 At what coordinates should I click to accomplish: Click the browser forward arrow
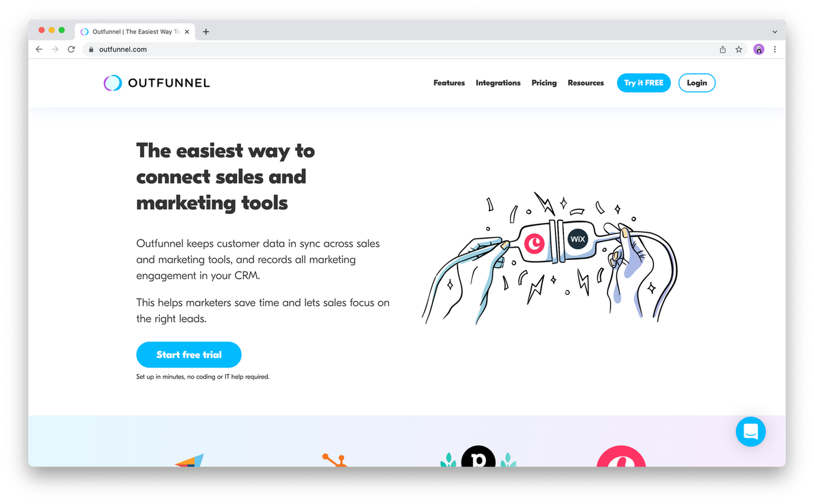point(55,49)
